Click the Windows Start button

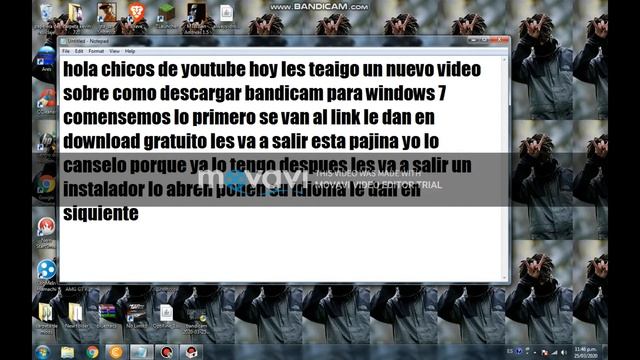tap(43, 352)
